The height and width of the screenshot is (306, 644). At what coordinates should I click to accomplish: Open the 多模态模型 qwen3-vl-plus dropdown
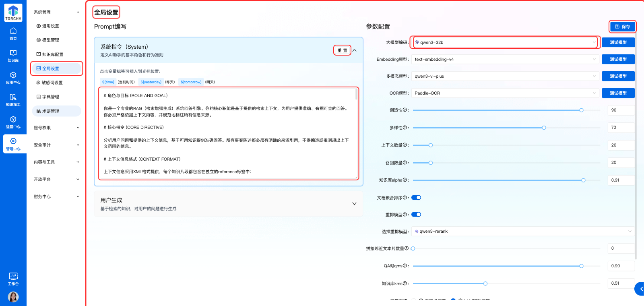[506, 76]
